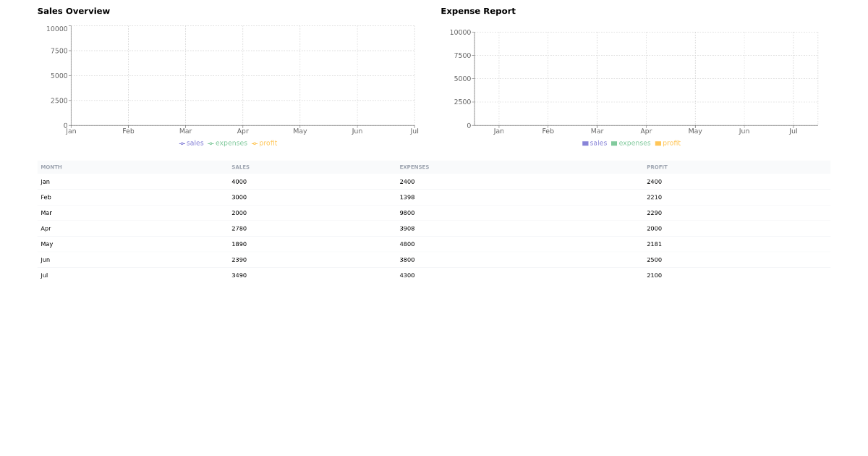Click the green expenses square icon in Expense Report legend
Viewport: 868px width, 456px height.
(615, 143)
